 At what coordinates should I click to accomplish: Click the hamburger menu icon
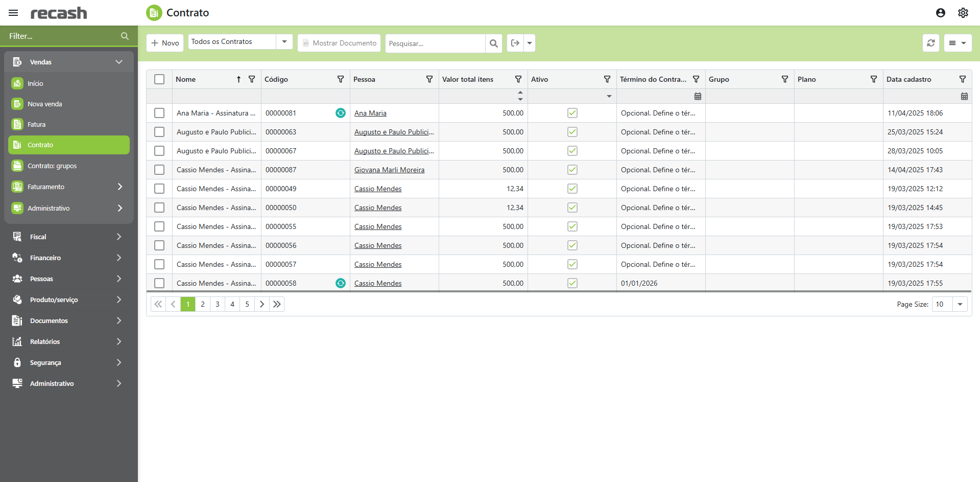click(13, 13)
